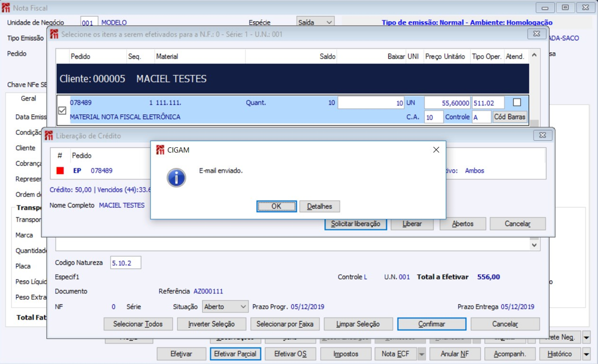Close the Liberação de Crédito window

pos(542,135)
